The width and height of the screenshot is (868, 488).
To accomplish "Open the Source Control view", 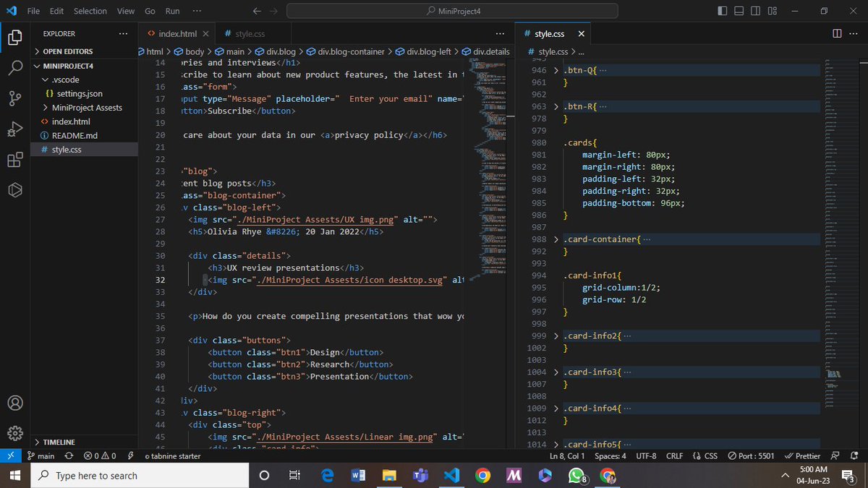I will (15, 98).
